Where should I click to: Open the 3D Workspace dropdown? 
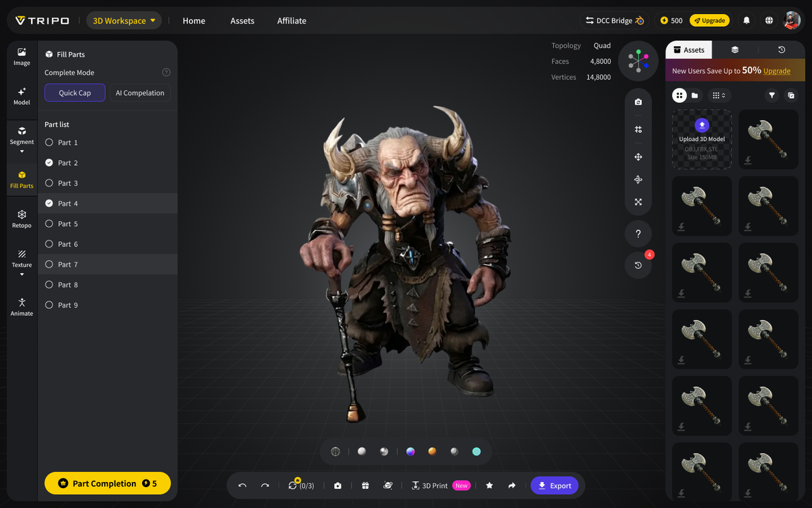coord(124,20)
